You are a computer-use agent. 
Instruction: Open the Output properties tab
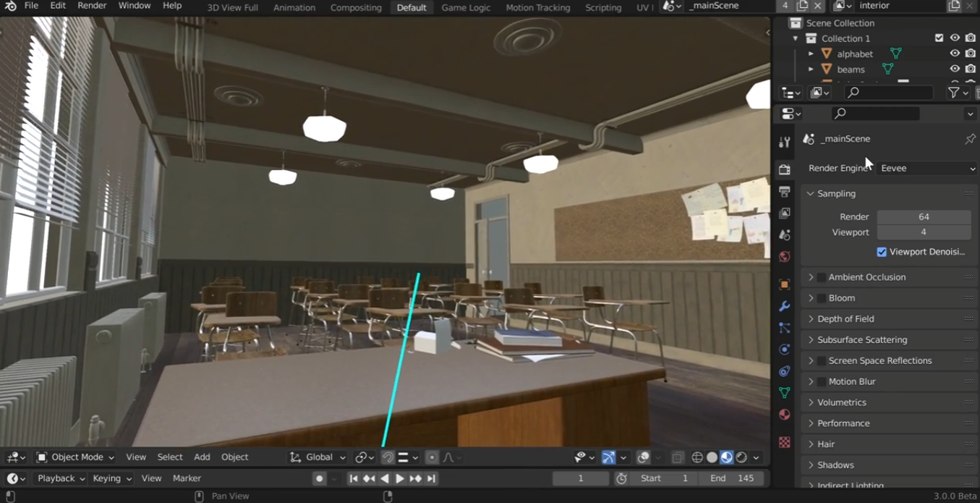tap(784, 191)
